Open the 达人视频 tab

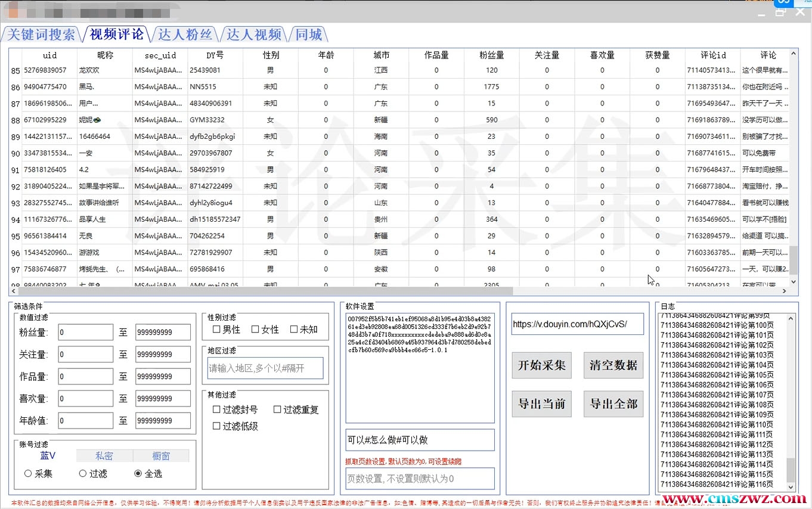[x=254, y=35]
